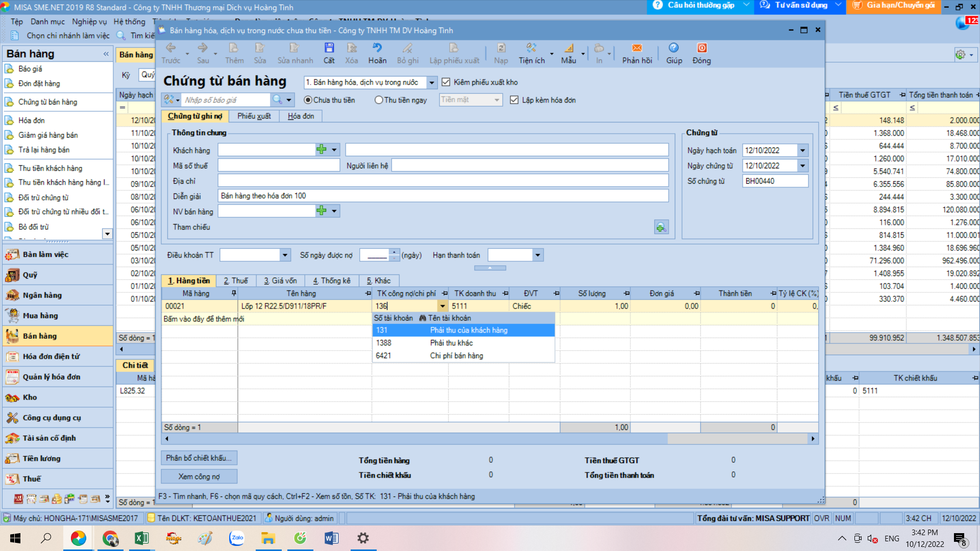
Task: Click the Số chứng từ field
Action: pos(775,181)
